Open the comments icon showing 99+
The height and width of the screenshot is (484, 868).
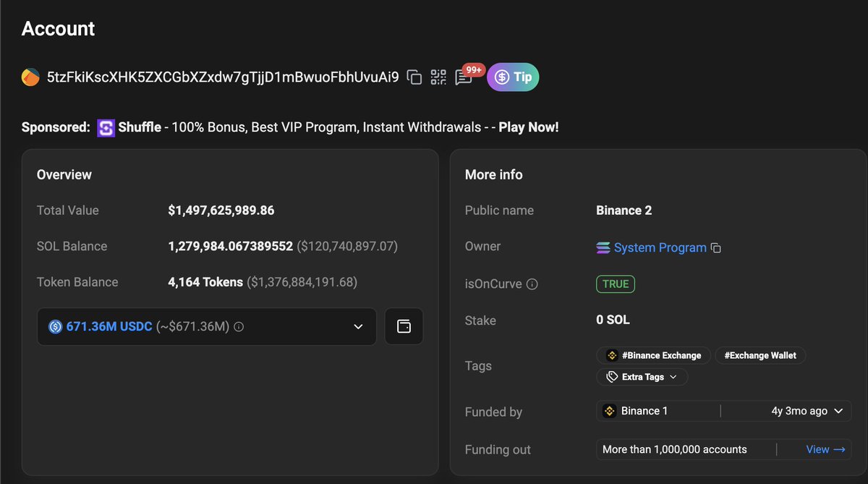[464, 77]
